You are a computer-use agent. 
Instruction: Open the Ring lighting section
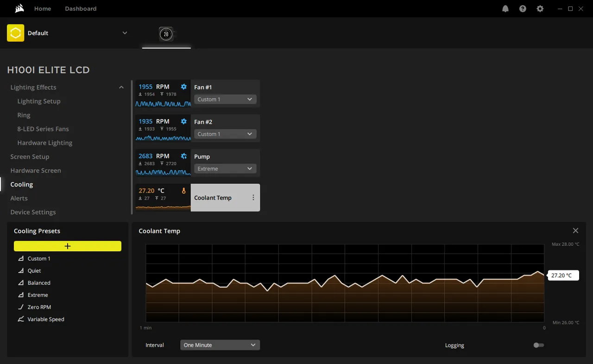click(24, 115)
